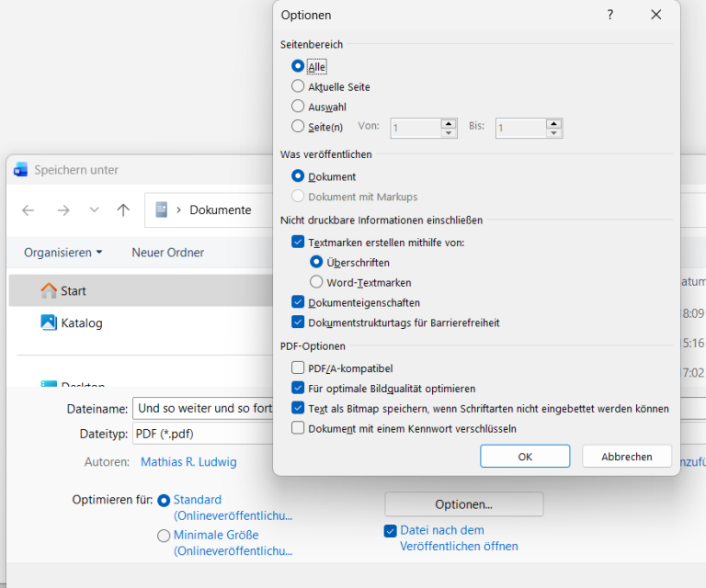Click Dokumente in the address bar
Image resolution: width=706 pixels, height=588 pixels.
pyautogui.click(x=221, y=210)
